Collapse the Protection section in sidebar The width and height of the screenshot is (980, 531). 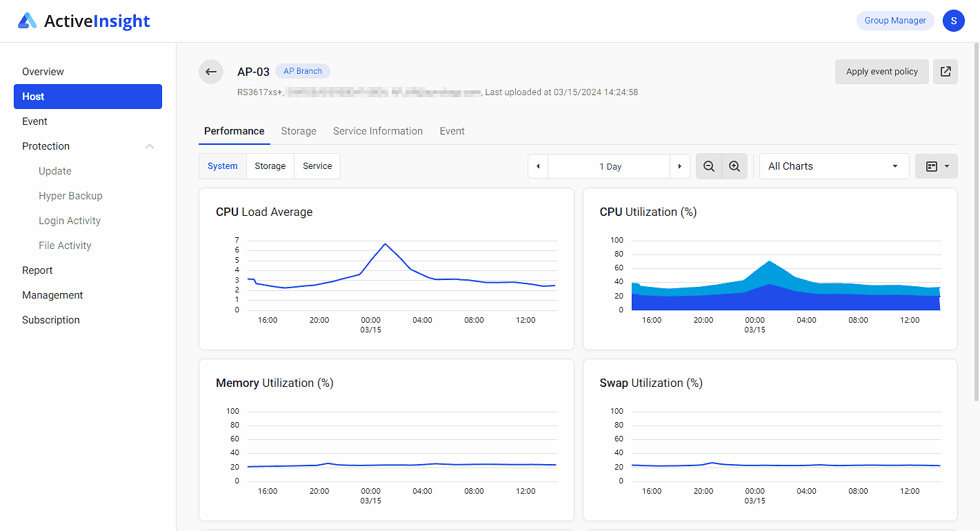click(149, 146)
